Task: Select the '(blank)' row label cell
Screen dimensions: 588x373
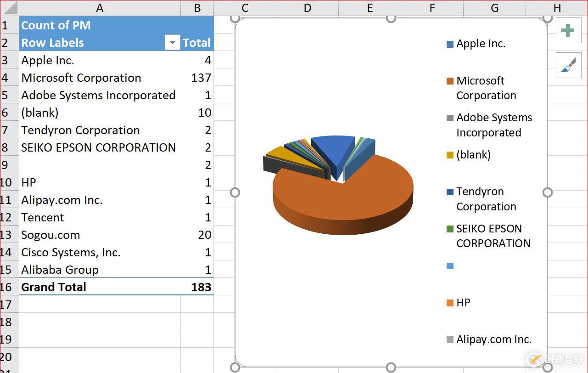Action: pyautogui.click(x=100, y=113)
